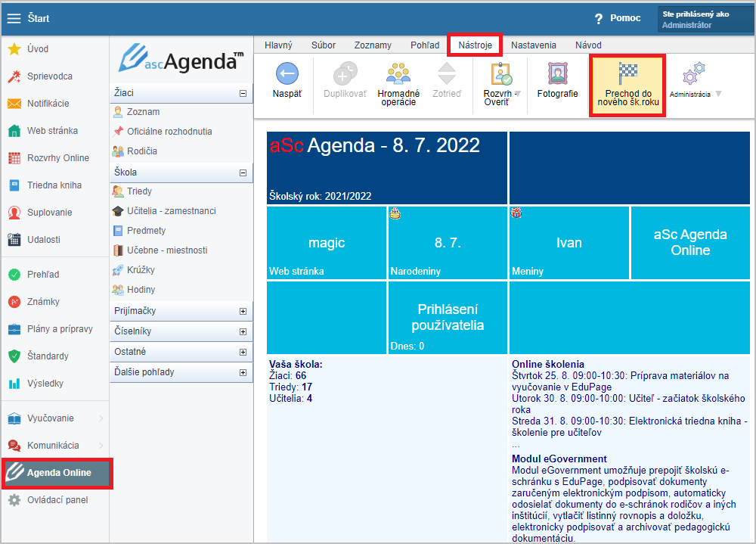The width and height of the screenshot is (756, 544).
Task: Click the 8. 7. Narodeniny tile
Action: tap(448, 243)
